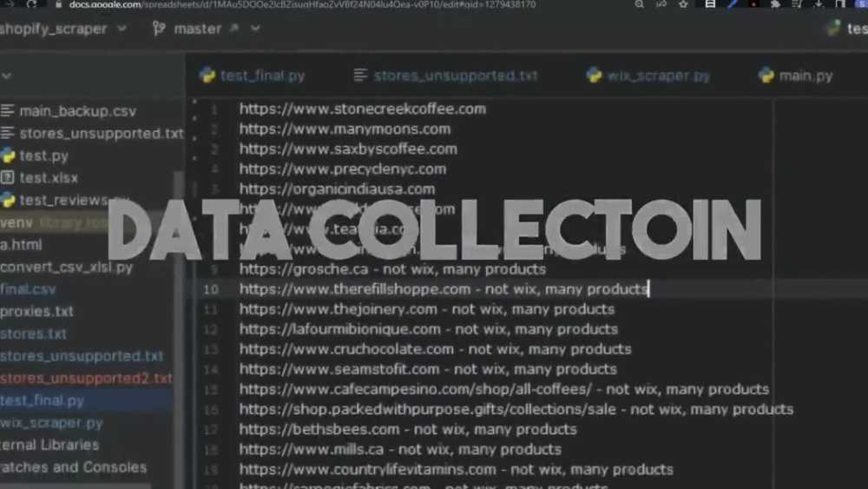Screen dimensions: 868x489
Task: Click the mills.ca line in editor
Action: coord(400,449)
